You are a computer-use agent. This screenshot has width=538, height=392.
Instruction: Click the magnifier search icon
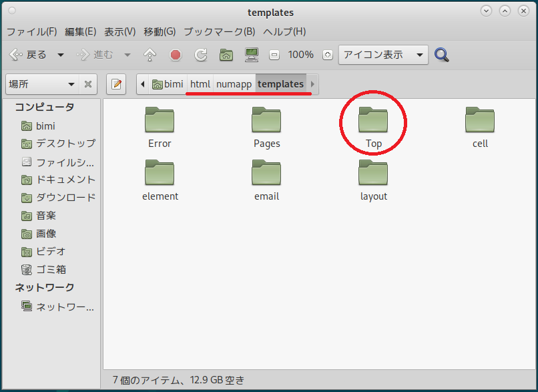click(x=441, y=55)
